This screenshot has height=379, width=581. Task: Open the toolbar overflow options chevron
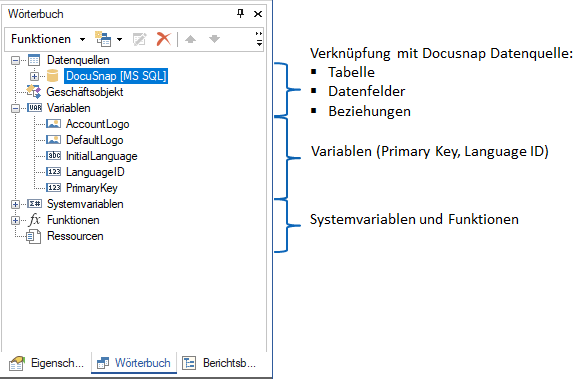point(259,39)
